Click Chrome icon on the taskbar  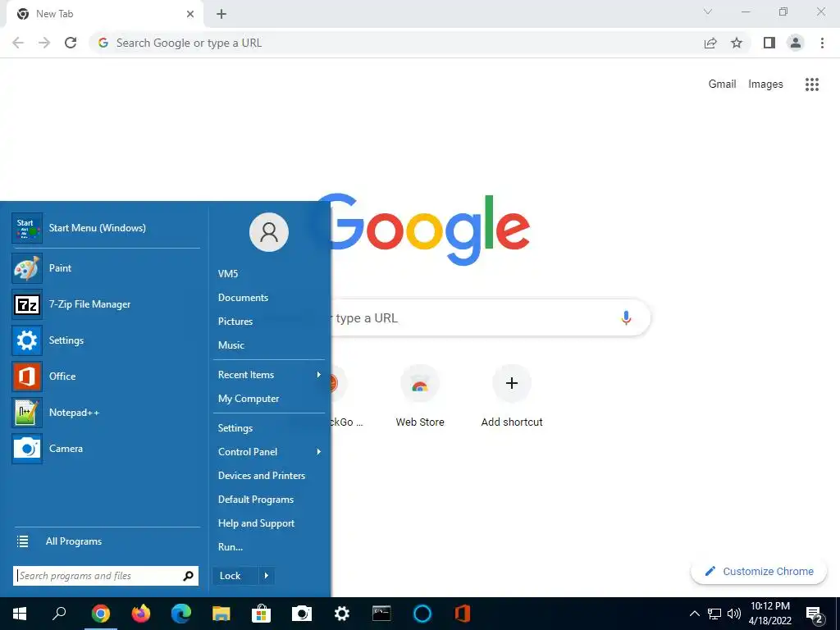click(101, 614)
